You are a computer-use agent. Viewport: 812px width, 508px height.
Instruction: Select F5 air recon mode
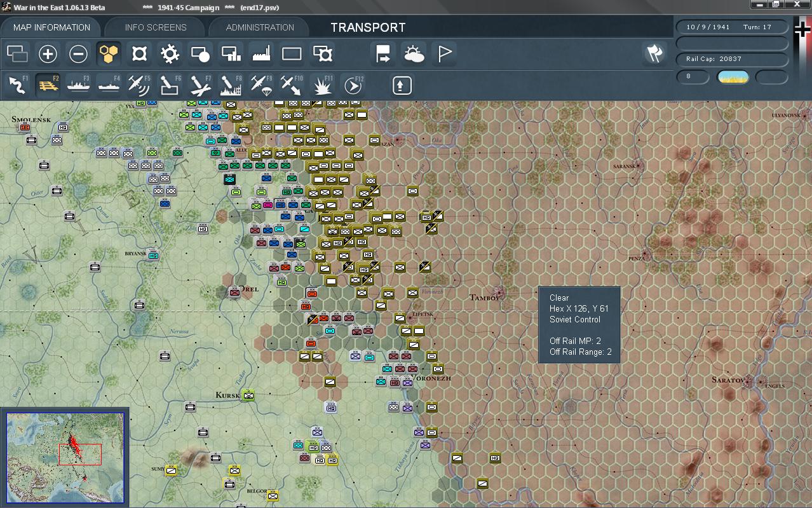(139, 85)
